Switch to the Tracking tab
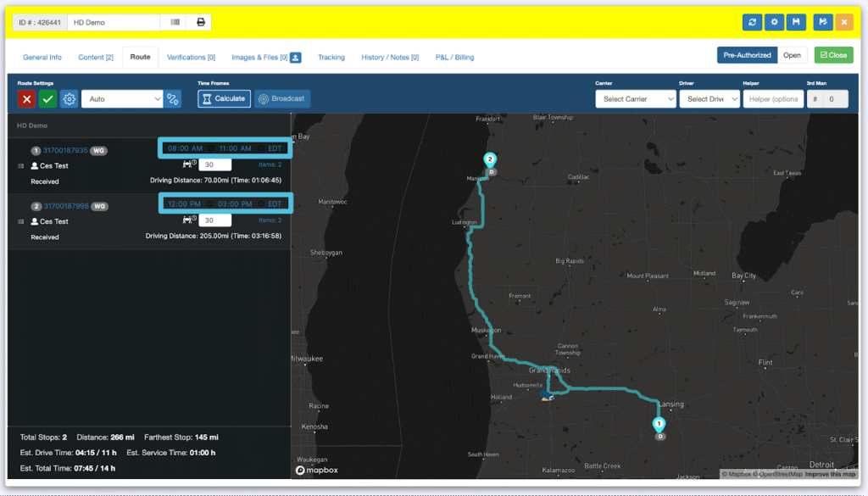The width and height of the screenshot is (868, 496). (x=331, y=58)
